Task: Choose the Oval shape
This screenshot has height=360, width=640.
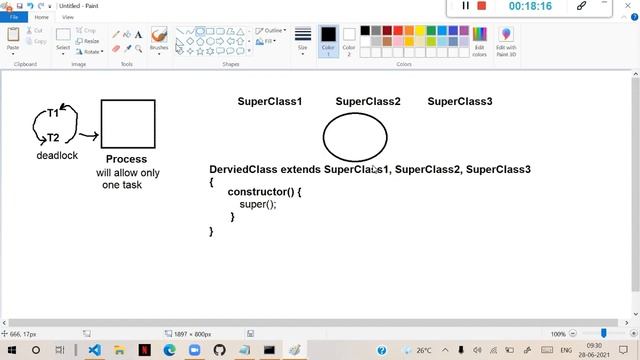Action: (x=200, y=31)
